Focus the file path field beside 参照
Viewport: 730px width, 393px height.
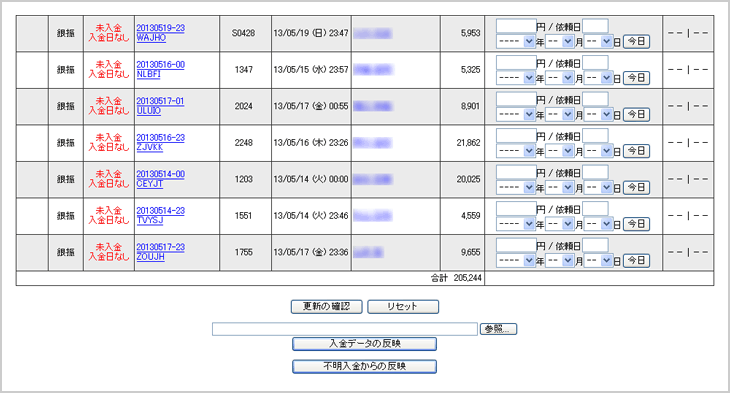pyautogui.click(x=345, y=329)
